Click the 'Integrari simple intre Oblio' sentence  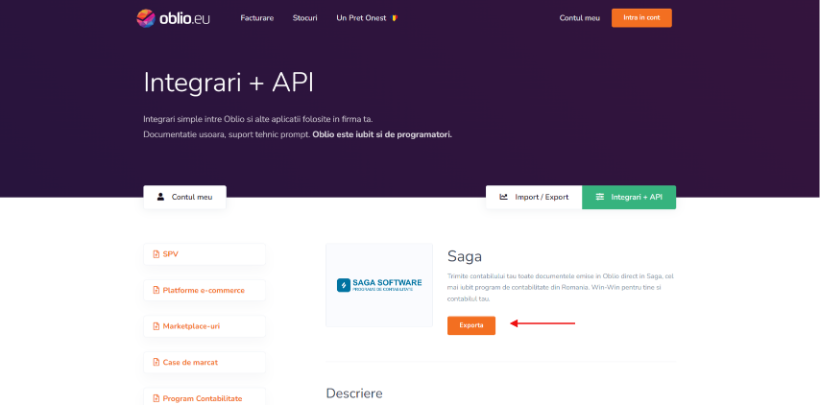click(258, 119)
